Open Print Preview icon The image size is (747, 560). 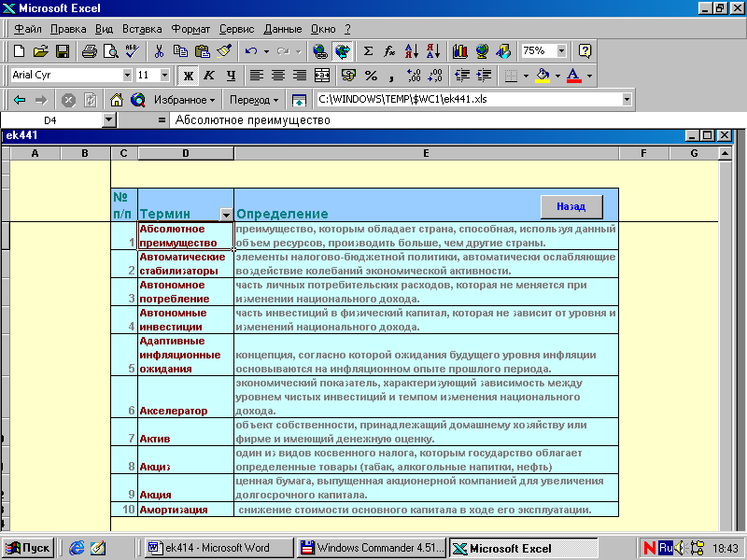(x=110, y=51)
